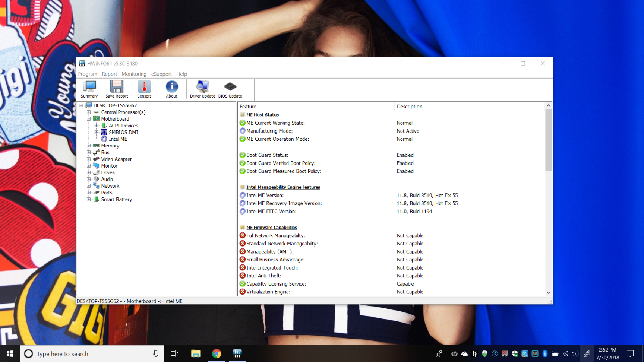Select Capability Licensing Service row
The width and height of the screenshot is (644, 362).
391,284
